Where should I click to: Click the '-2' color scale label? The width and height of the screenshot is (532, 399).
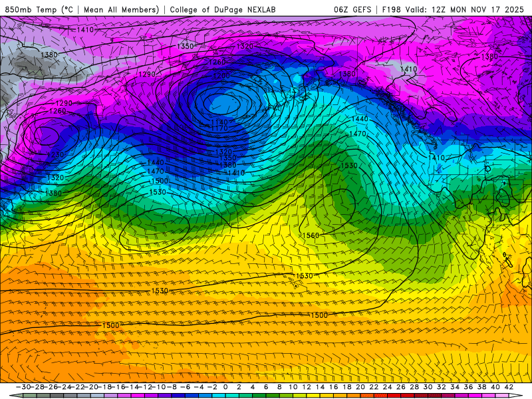[x=212, y=387]
